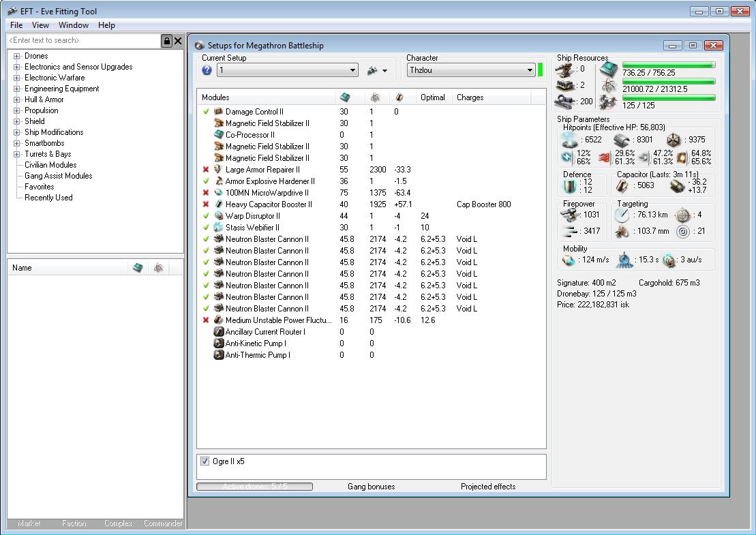Screen dimensions: 756x535
Task: Open the Current Setup dropdown
Action: [x=288, y=70]
